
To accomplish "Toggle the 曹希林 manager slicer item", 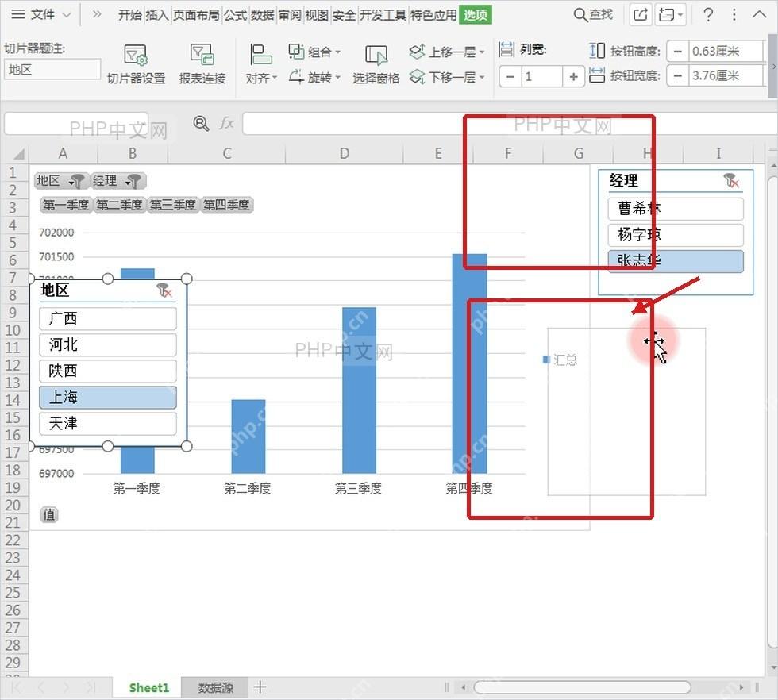I will [x=676, y=209].
